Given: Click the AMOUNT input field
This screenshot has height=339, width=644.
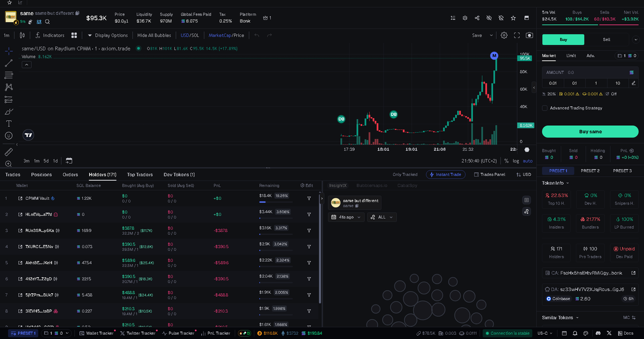Looking at the screenshot, I should pos(590,72).
